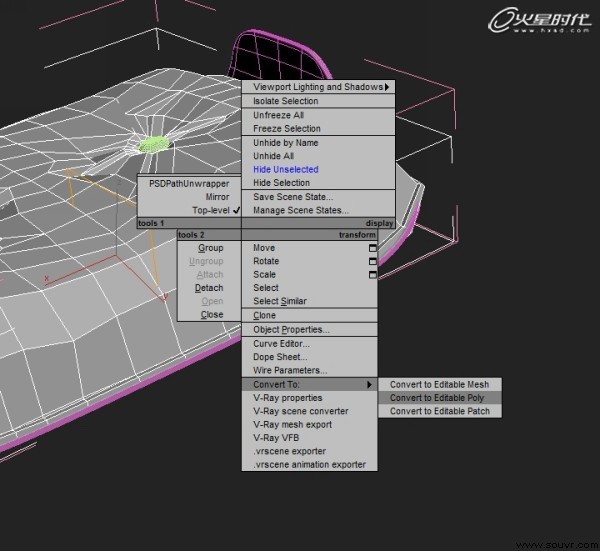
Task: Expand Viewport Lighting and Shadows submenu
Action: (387, 87)
